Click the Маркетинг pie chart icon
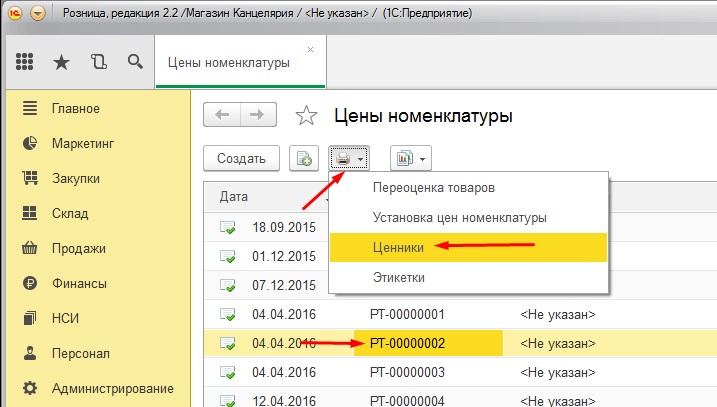The height and width of the screenshot is (407, 717). click(30, 143)
